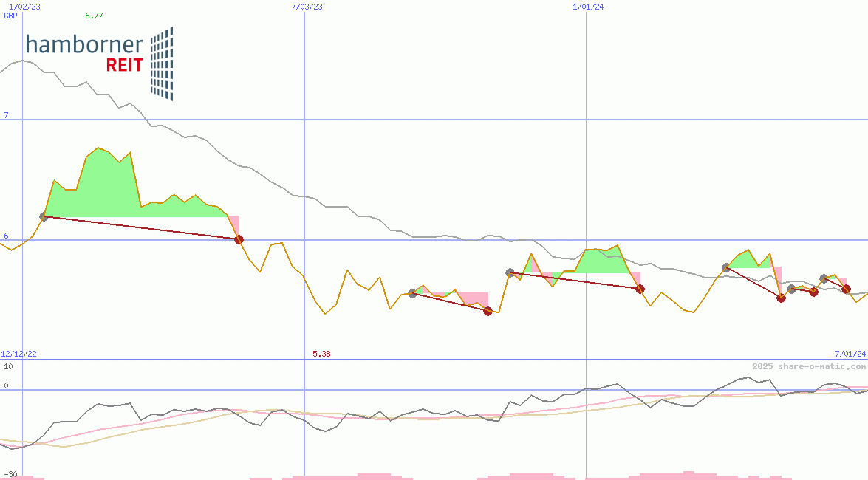
Task: Click the green shaded profit region
Action: [103, 185]
